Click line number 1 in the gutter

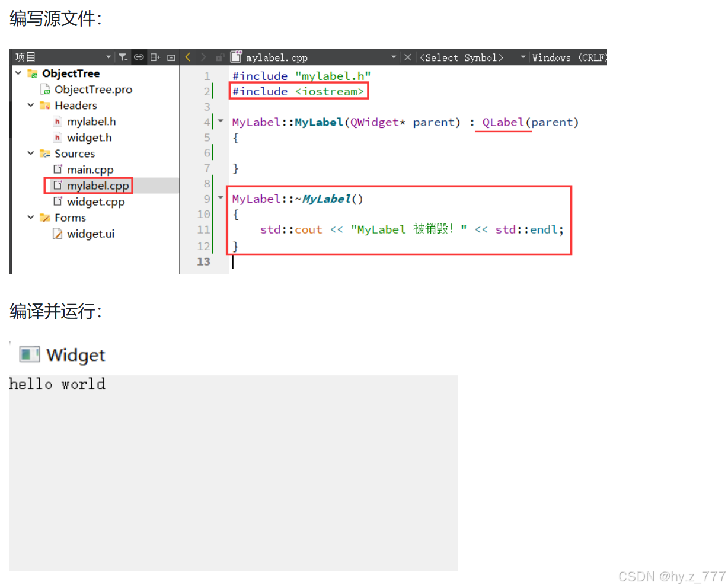pyautogui.click(x=207, y=76)
